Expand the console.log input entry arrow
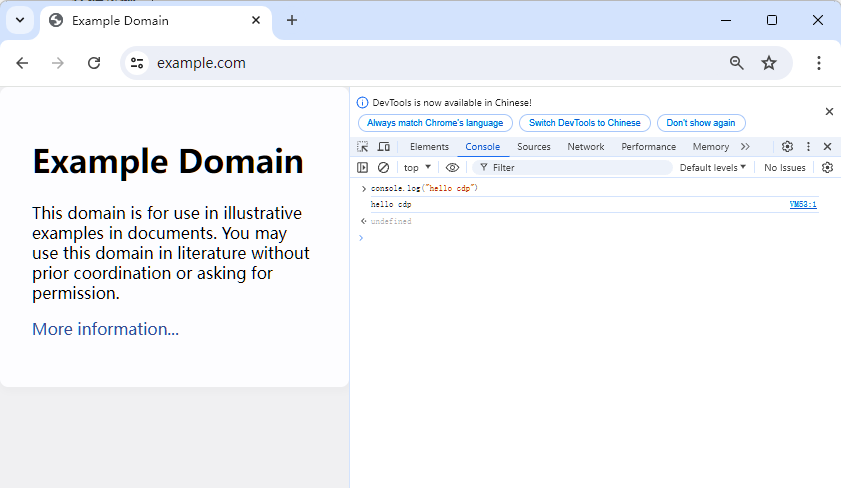Viewport: 841px width, 488px height. tap(364, 189)
